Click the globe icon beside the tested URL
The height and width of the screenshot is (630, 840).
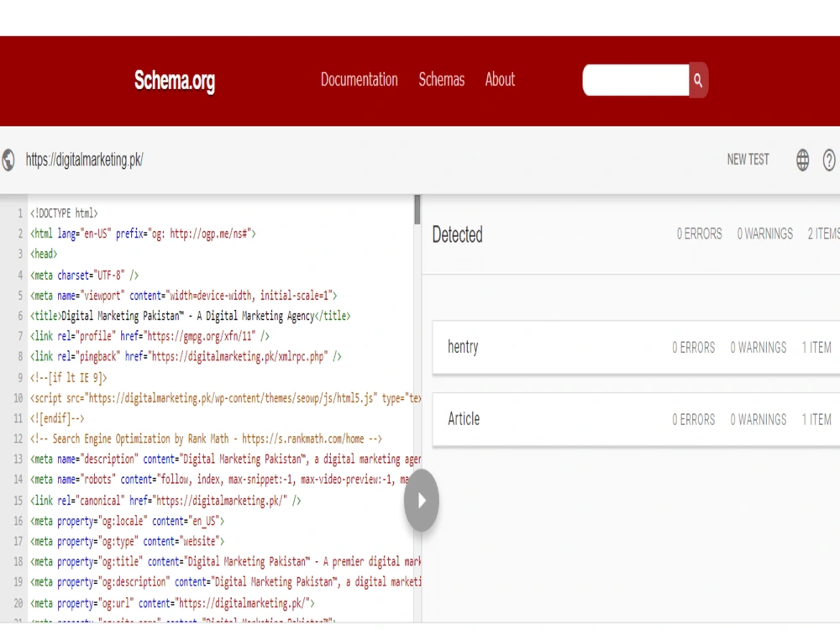pos(8,160)
